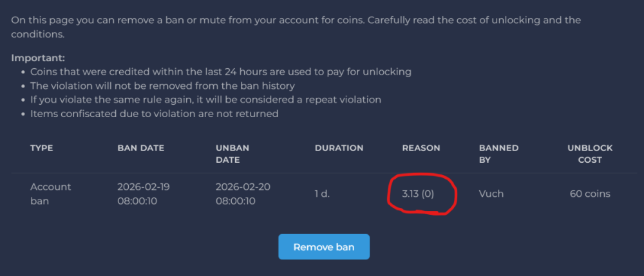Image resolution: width=644 pixels, height=276 pixels.
Task: Click the confiscated items bullet line
Action: point(154,114)
